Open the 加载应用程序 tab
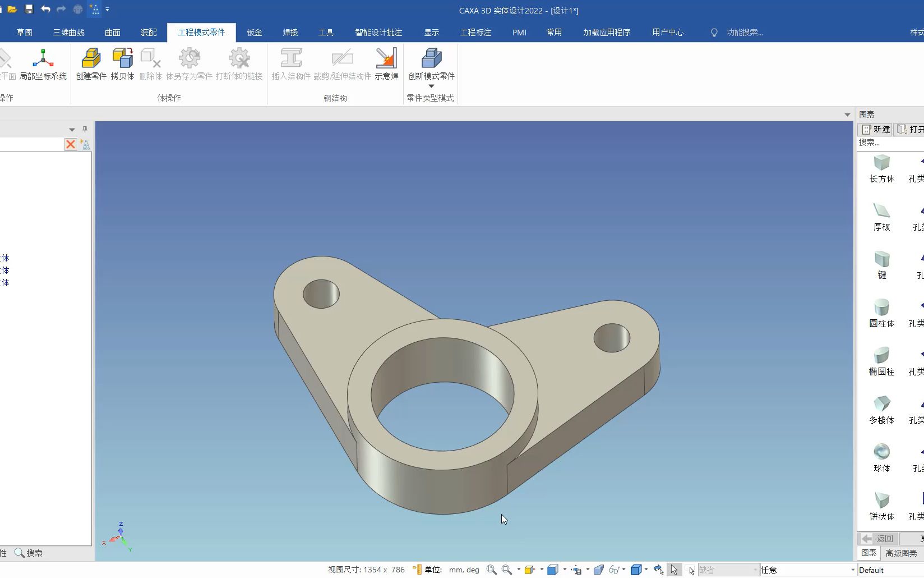This screenshot has width=924, height=578. 607,33
